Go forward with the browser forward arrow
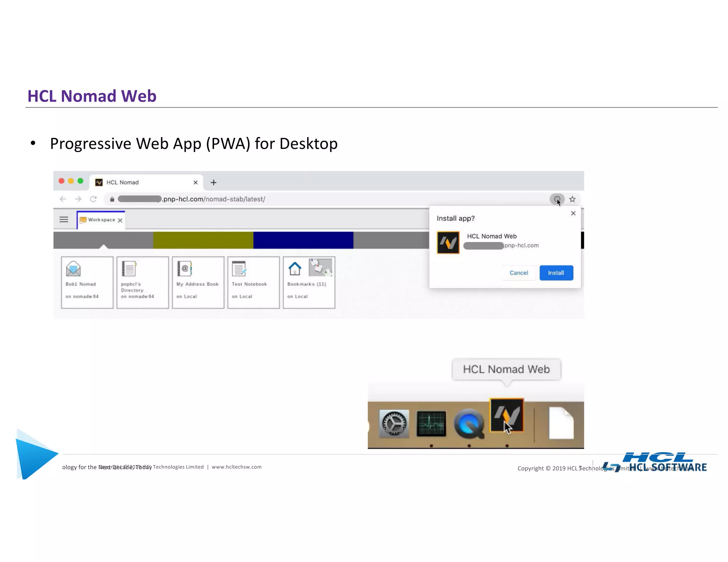Image resolution: width=728 pixels, height=562 pixels. 78,199
